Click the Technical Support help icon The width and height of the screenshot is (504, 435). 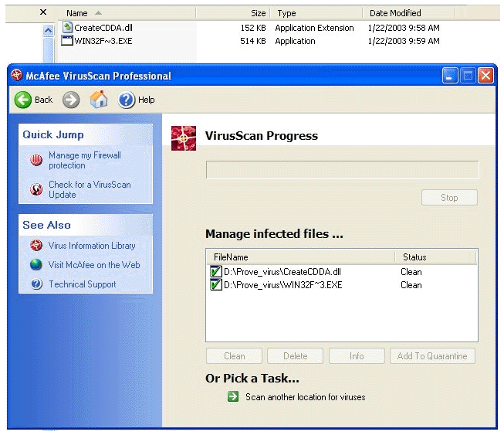(x=36, y=284)
